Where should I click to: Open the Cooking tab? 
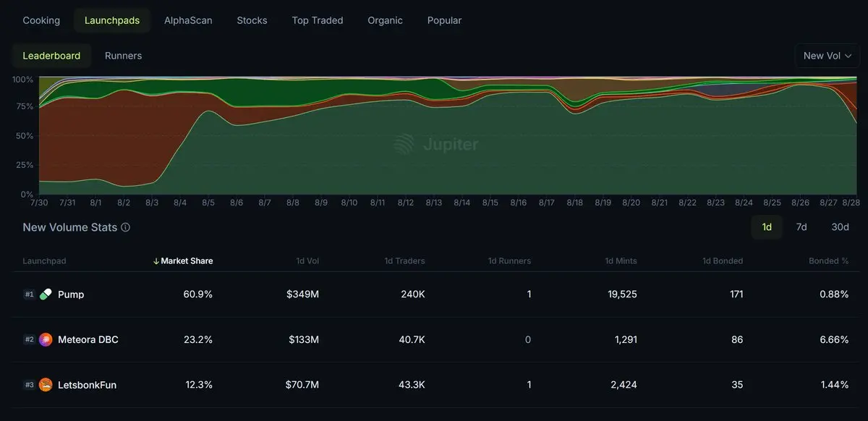(x=41, y=20)
